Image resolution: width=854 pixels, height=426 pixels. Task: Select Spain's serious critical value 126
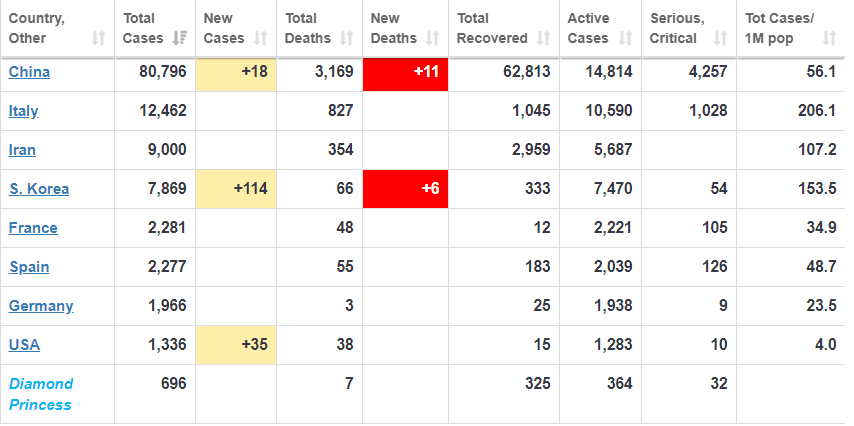(715, 267)
